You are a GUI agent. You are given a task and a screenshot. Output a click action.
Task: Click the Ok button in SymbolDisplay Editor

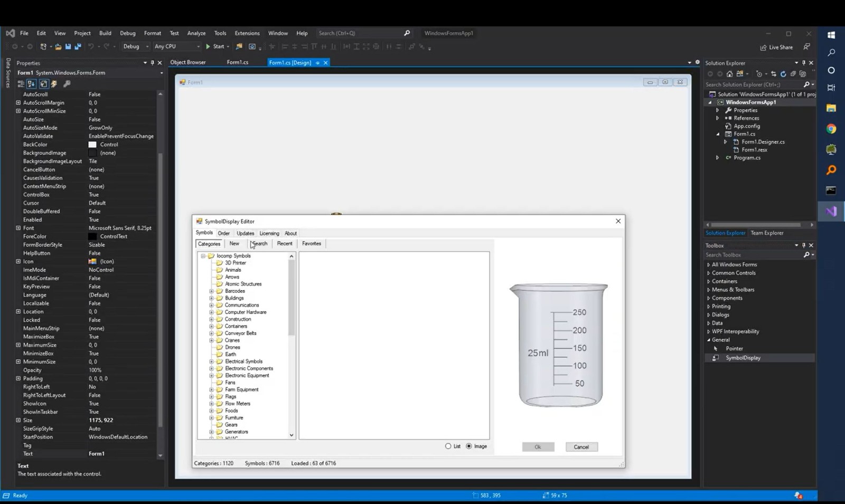point(538,447)
